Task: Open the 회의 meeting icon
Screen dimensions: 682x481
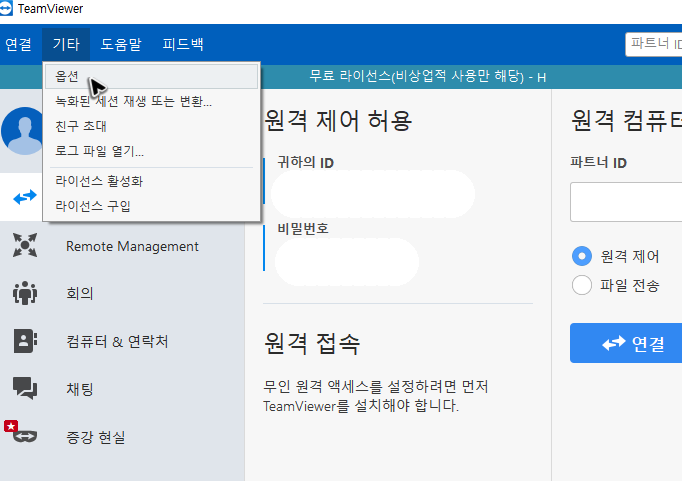Action: click(25, 293)
